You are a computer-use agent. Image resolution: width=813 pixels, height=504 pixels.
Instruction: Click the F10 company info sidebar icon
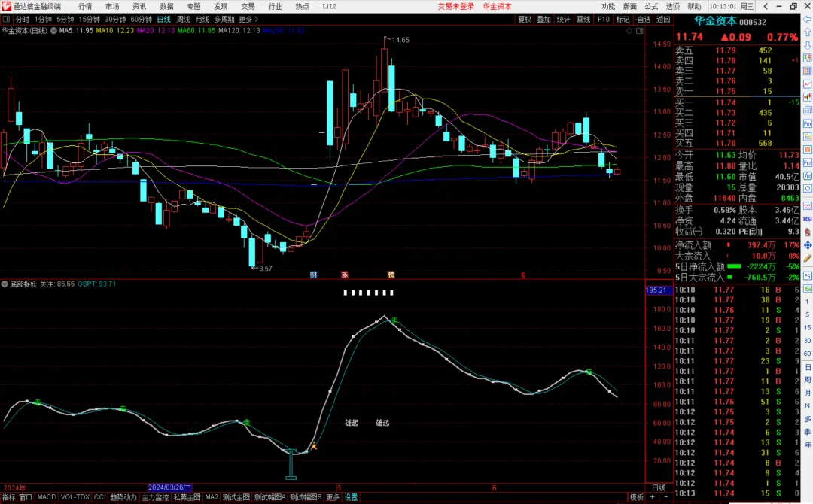tap(807, 124)
